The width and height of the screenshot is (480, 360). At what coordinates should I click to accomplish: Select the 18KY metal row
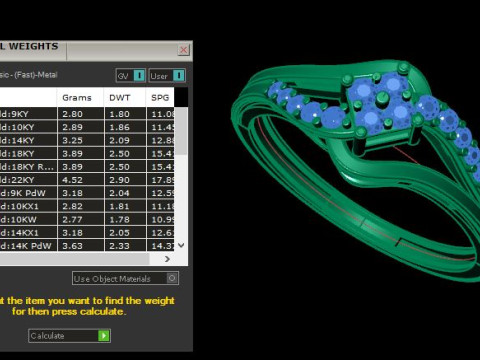(x=87, y=153)
